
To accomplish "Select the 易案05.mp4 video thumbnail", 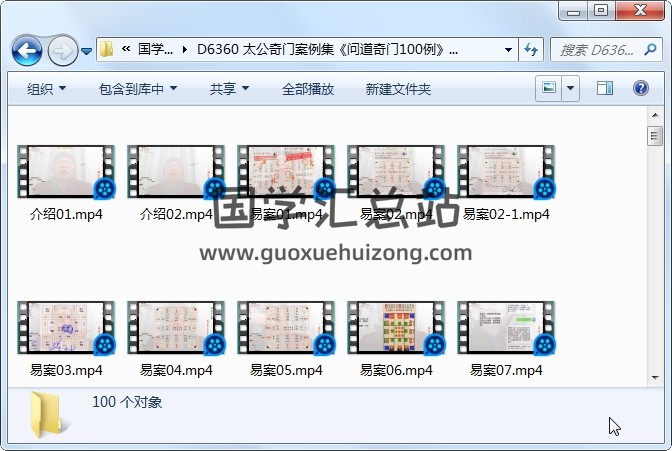I will (286, 328).
